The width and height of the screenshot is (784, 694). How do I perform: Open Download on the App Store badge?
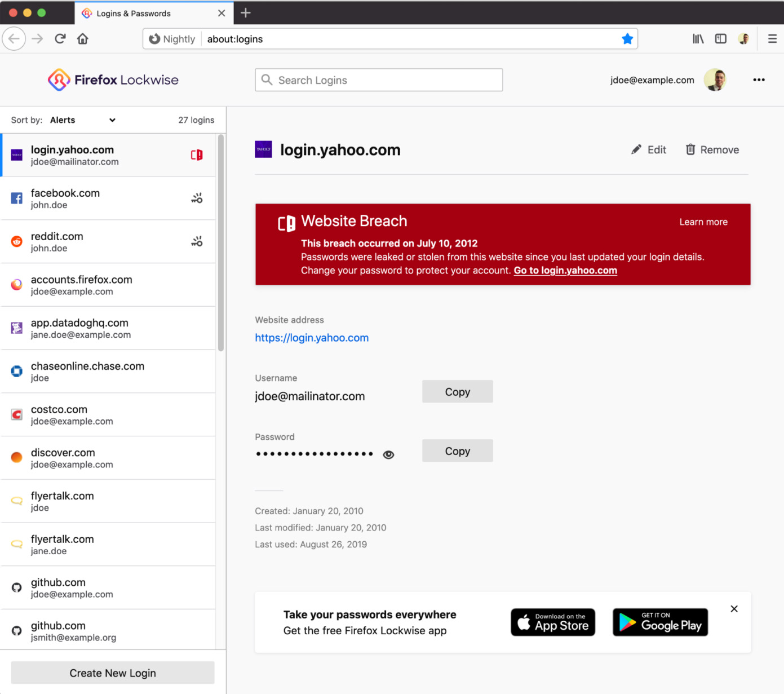click(553, 622)
